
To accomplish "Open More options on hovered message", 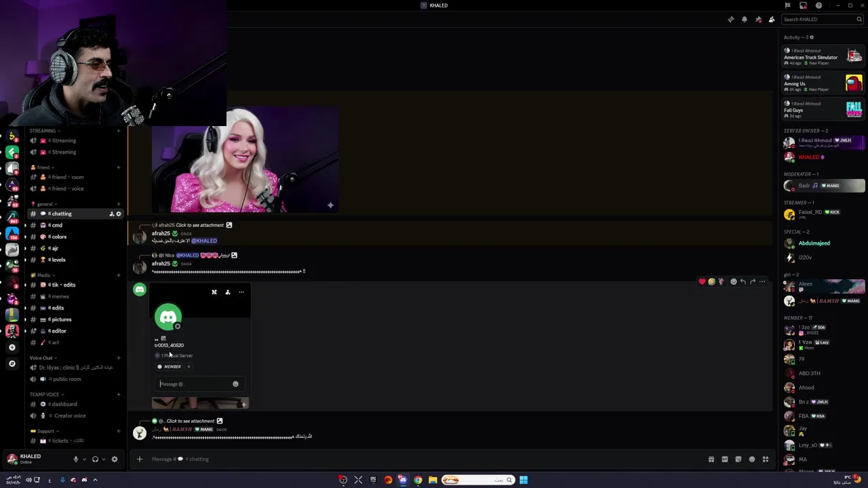I will pos(762,281).
